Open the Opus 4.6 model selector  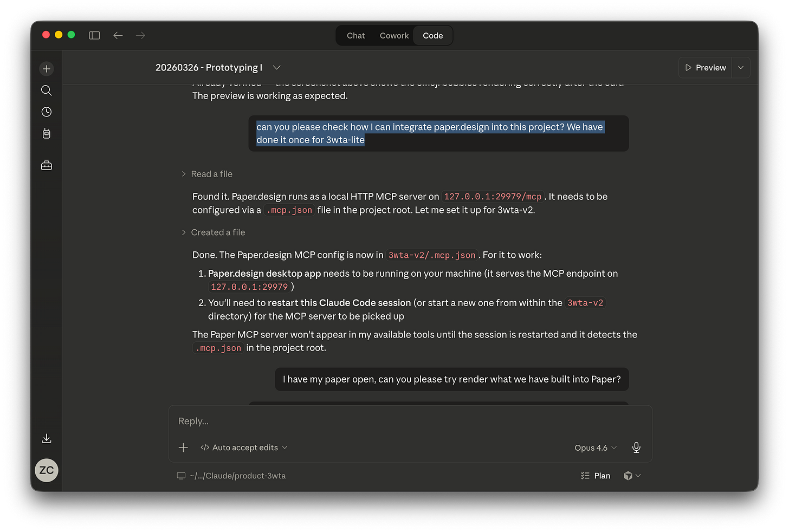pyautogui.click(x=596, y=448)
